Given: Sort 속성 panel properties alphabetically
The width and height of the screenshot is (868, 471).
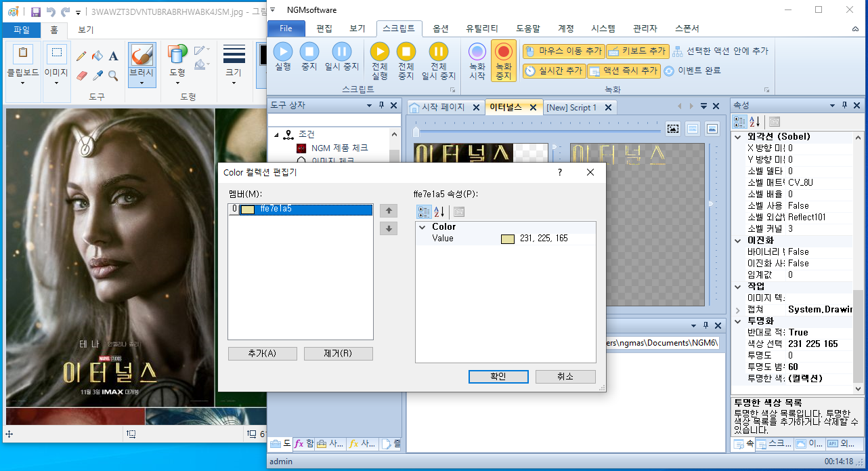Looking at the screenshot, I should (x=755, y=122).
